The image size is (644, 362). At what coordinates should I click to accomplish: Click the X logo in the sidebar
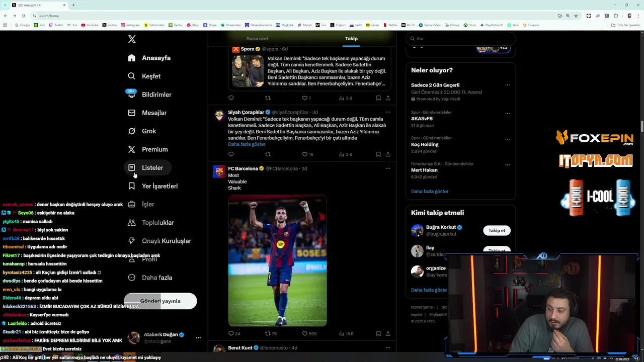(x=132, y=39)
